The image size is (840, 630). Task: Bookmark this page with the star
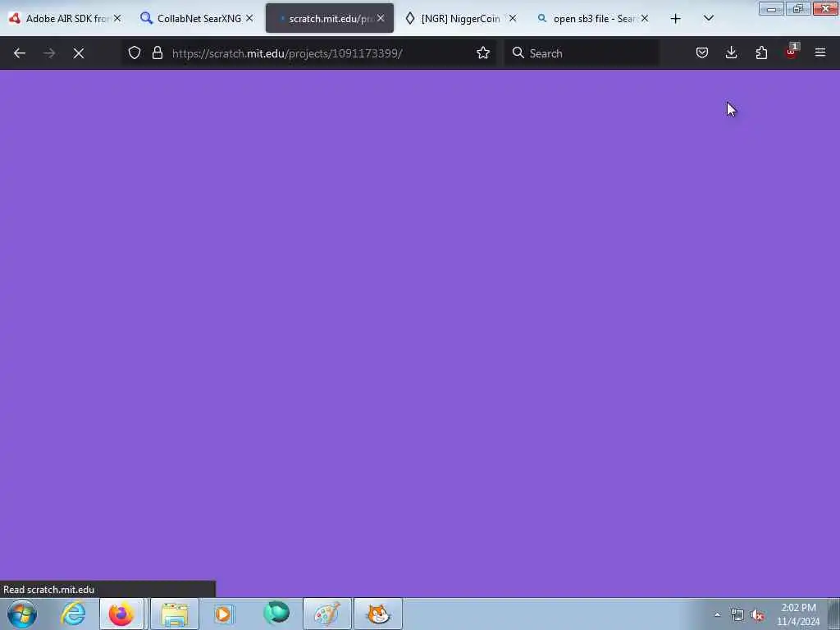coord(483,52)
